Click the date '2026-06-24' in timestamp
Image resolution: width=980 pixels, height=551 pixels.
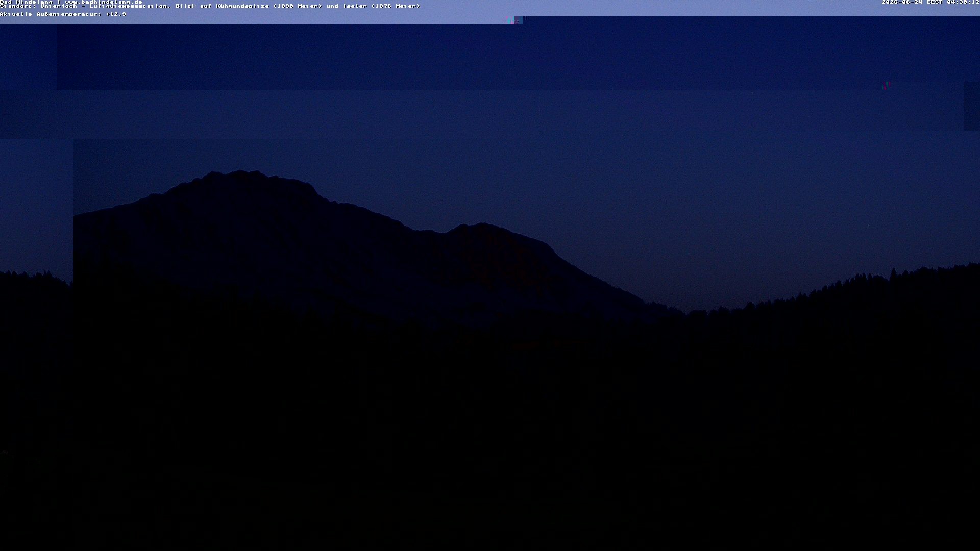(x=902, y=2)
